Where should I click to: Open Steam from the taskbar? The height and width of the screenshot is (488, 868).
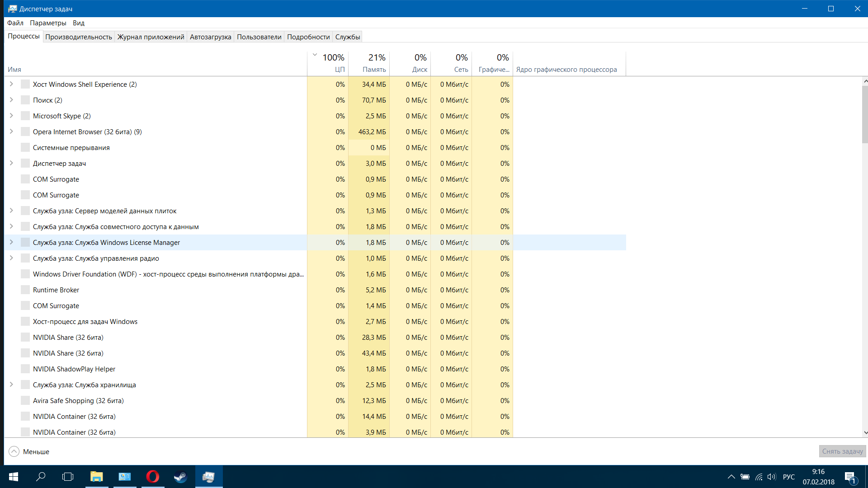tap(181, 477)
